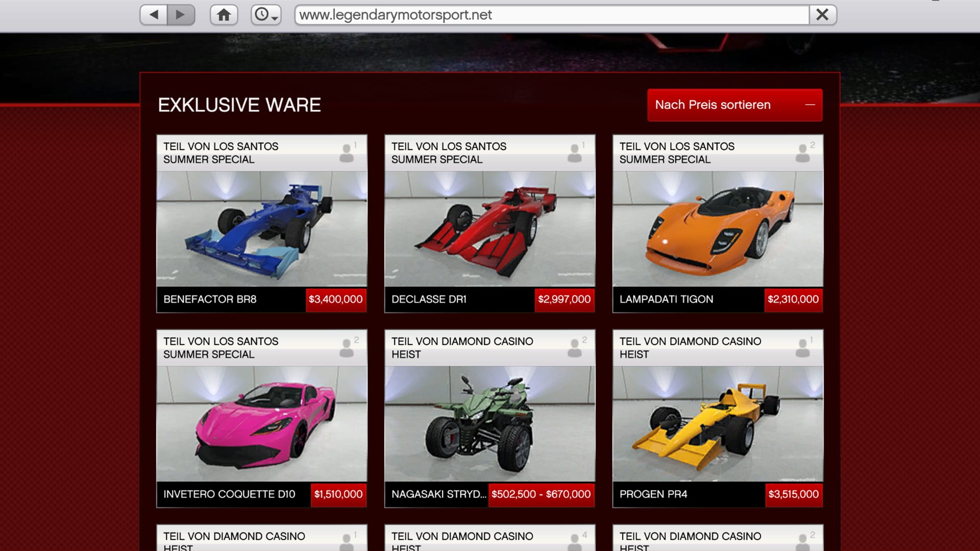Select the $1,510,000 price tag
Image resolution: width=980 pixels, height=551 pixels.
[x=338, y=494]
